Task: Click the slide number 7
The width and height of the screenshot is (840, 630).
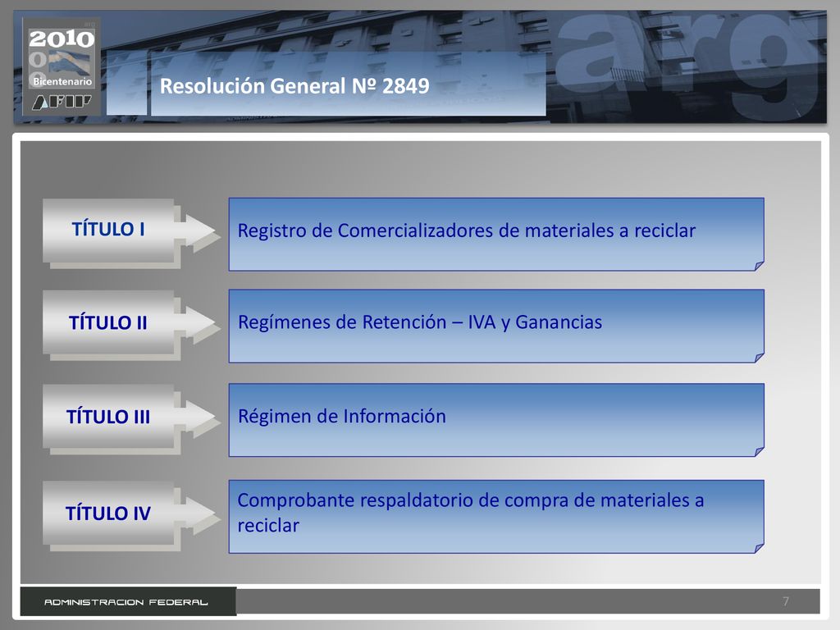Action: 785,601
